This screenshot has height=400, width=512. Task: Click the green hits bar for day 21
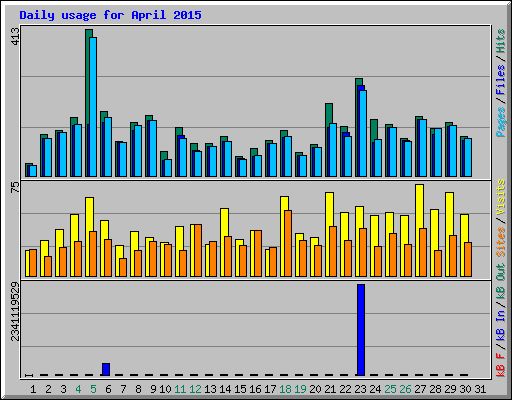[327, 140]
